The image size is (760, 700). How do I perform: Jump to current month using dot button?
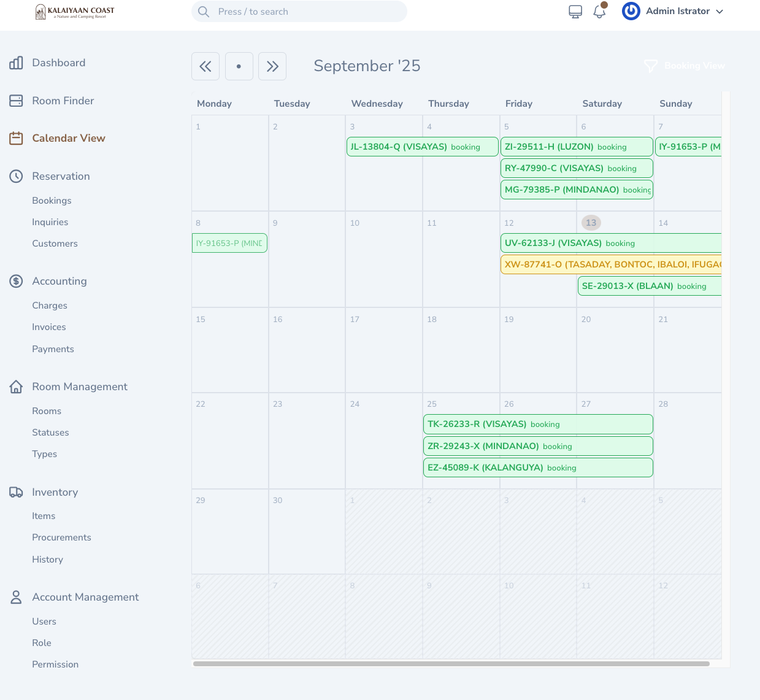(x=239, y=66)
